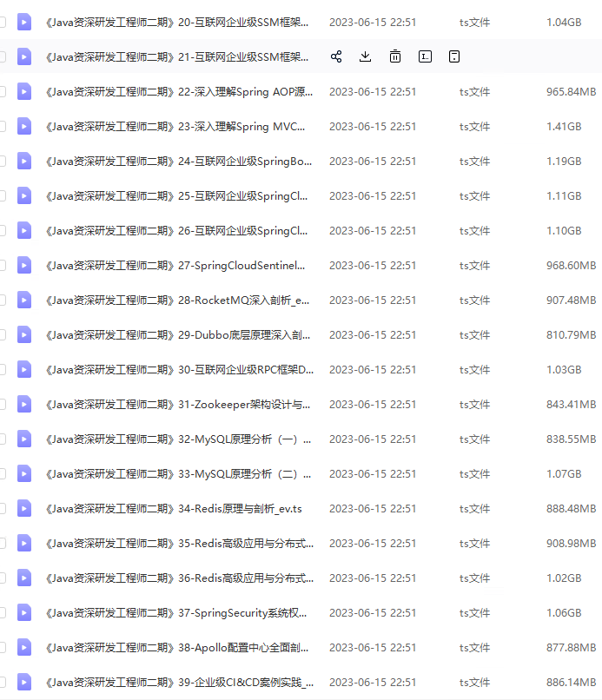Check the box next to 37-SpringSecurity file

3,612
